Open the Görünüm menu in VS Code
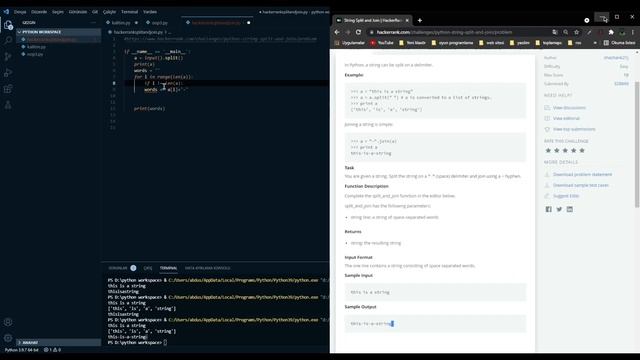 point(78,12)
